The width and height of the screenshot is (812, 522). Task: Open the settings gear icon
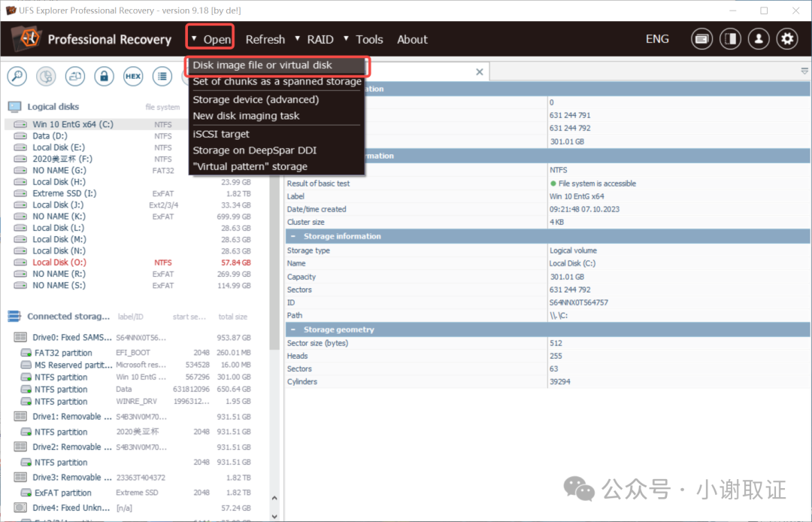(x=787, y=39)
